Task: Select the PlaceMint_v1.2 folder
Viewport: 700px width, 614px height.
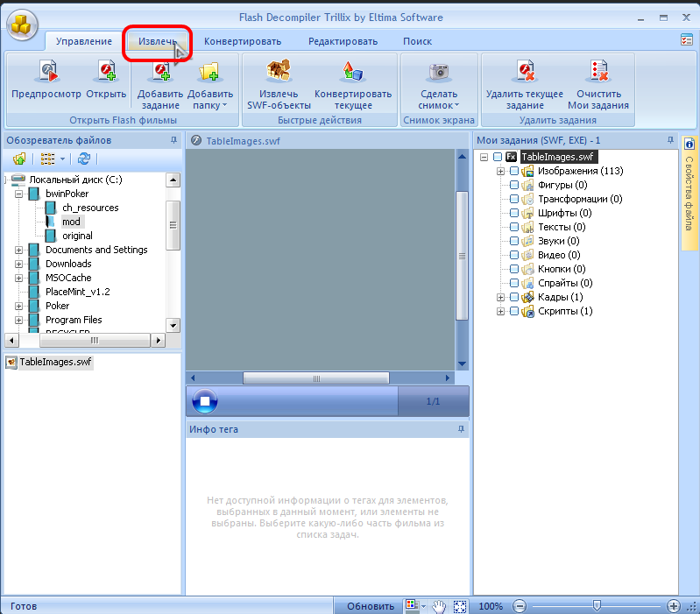Action: (x=78, y=292)
